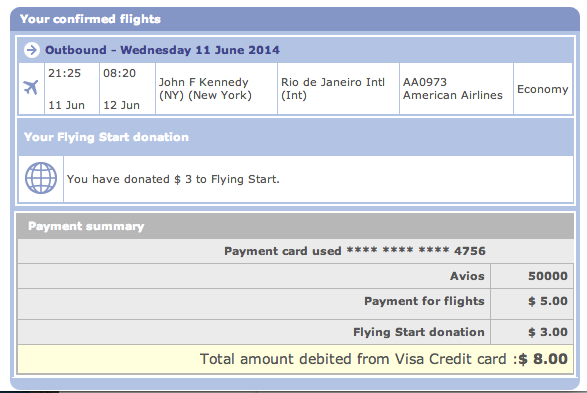This screenshot has width=587, height=393.
Task: Click 'Outbound - Wednesday 11 June 2014' heading
Action: (162, 50)
